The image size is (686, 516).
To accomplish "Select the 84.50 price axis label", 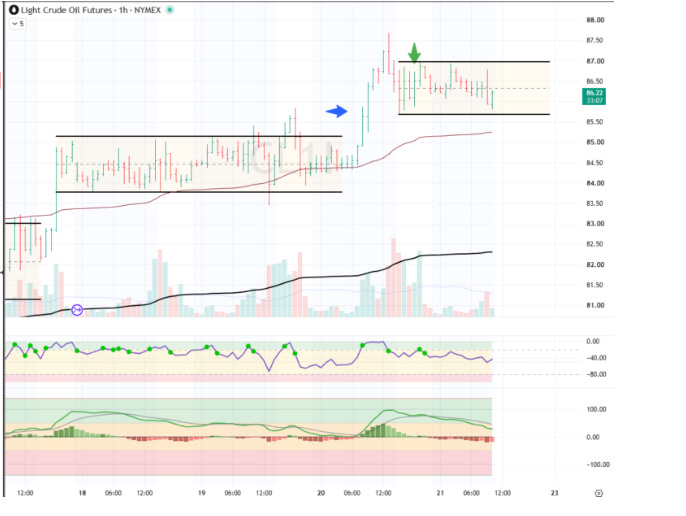I will click(595, 163).
